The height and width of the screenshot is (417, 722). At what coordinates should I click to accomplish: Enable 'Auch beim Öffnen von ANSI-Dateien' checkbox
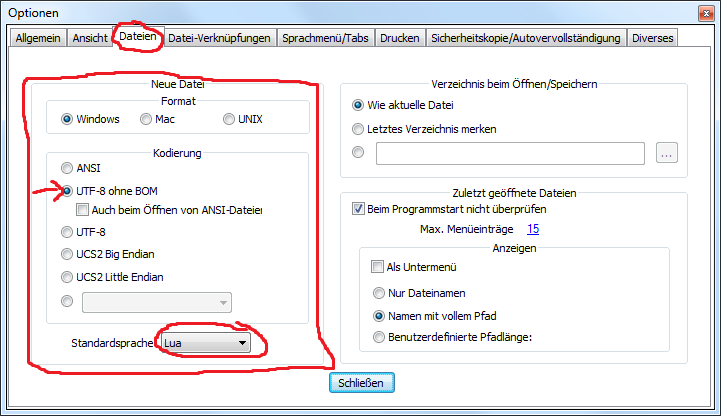84,210
